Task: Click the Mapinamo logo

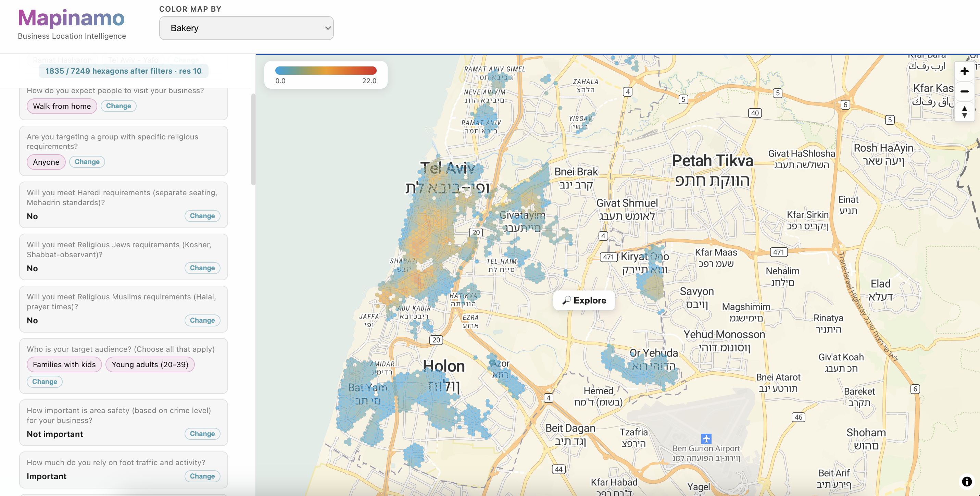Action: (x=72, y=18)
